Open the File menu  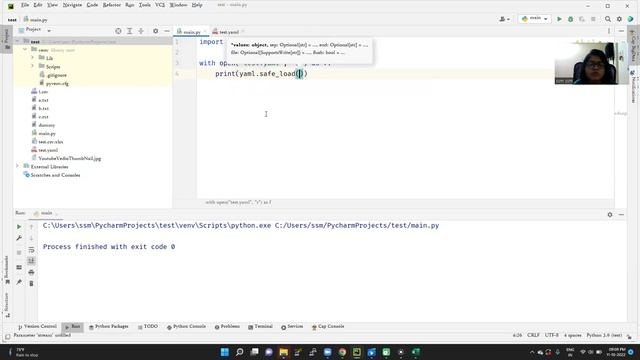click(x=25, y=5)
